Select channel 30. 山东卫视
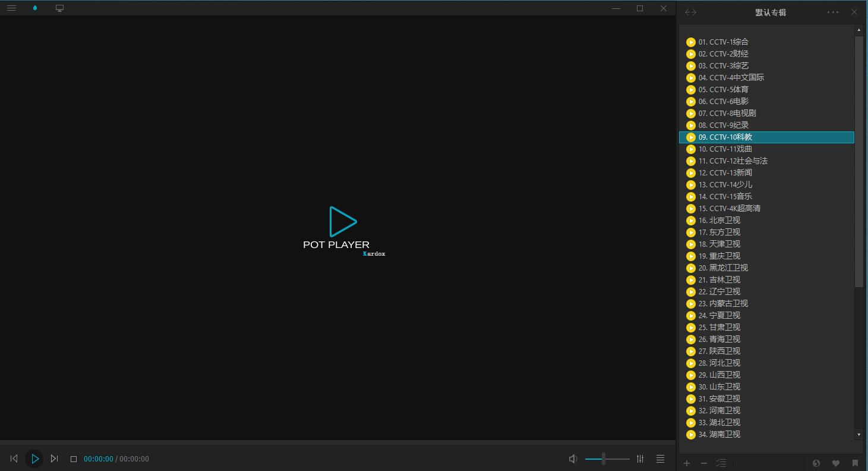The height and width of the screenshot is (471, 868). click(766, 387)
